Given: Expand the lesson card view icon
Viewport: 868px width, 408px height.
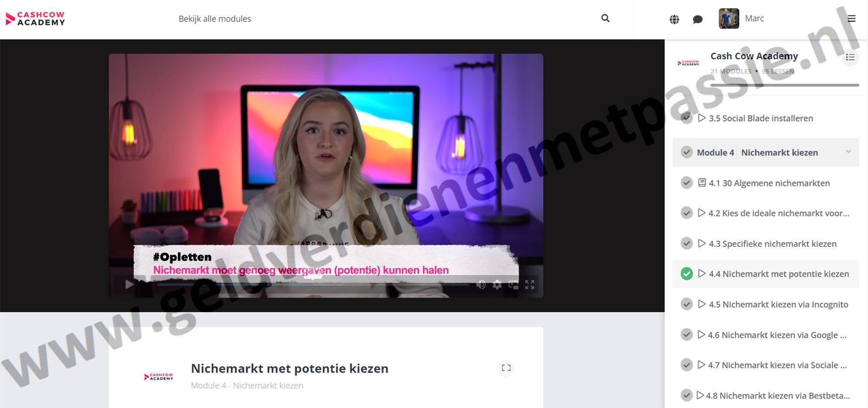Looking at the screenshot, I should (506, 368).
